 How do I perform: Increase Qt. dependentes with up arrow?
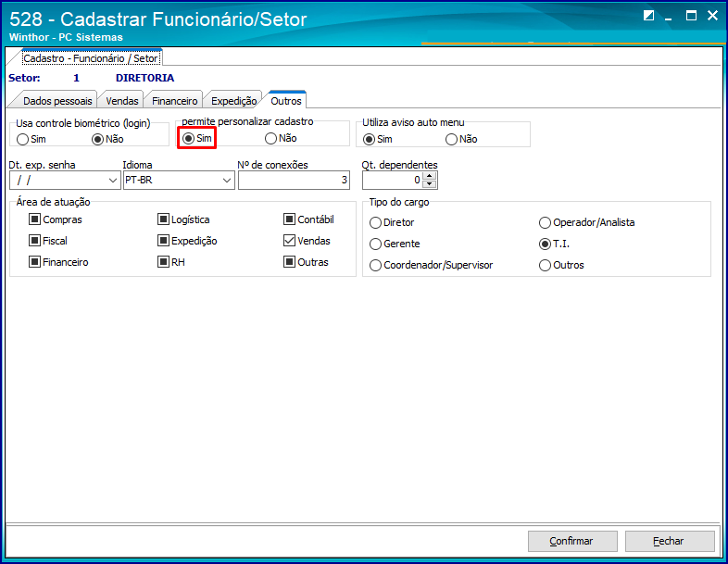pos(430,176)
